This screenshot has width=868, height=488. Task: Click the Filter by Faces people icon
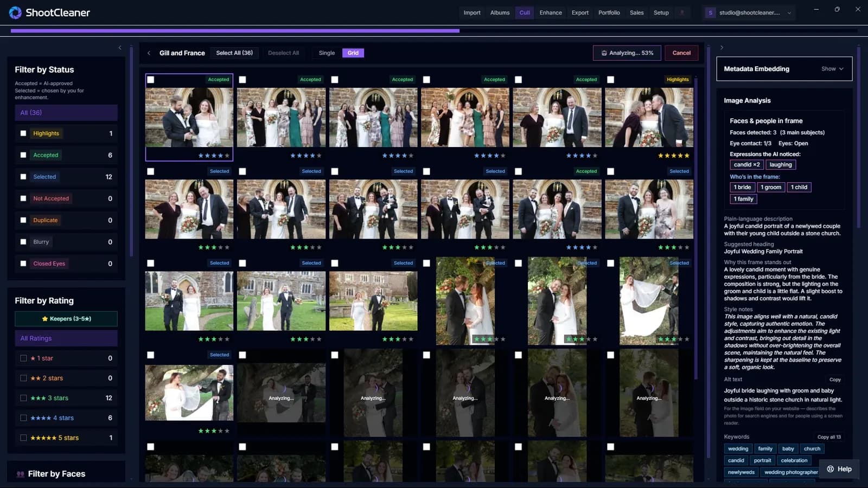20,474
